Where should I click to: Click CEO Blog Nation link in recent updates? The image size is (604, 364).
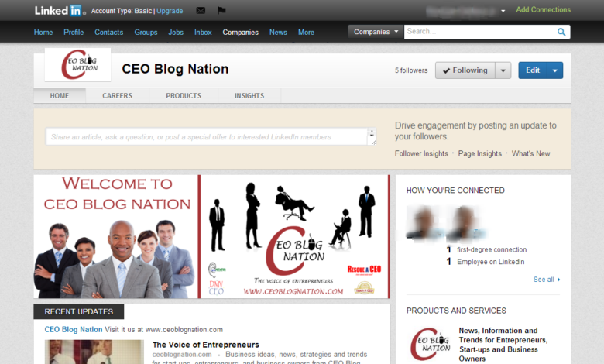(x=74, y=329)
